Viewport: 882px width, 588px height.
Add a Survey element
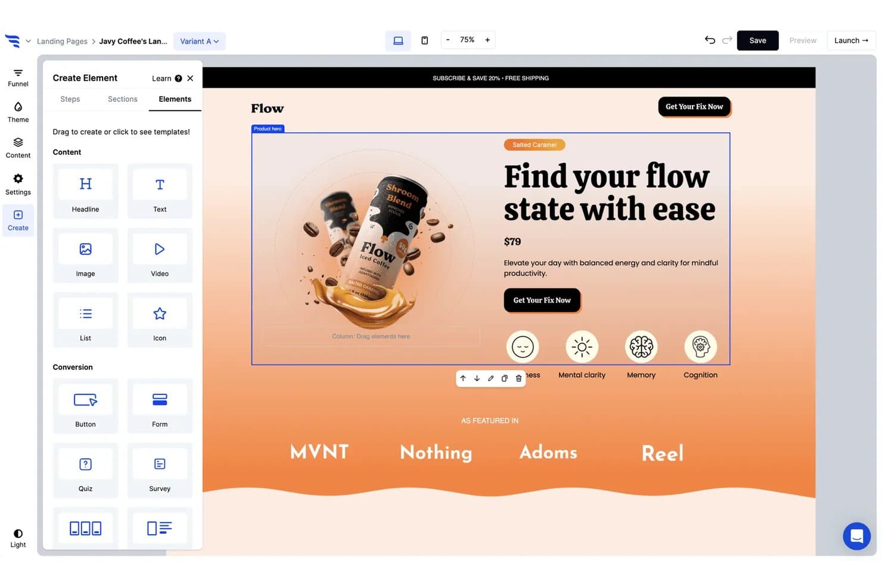(160, 470)
